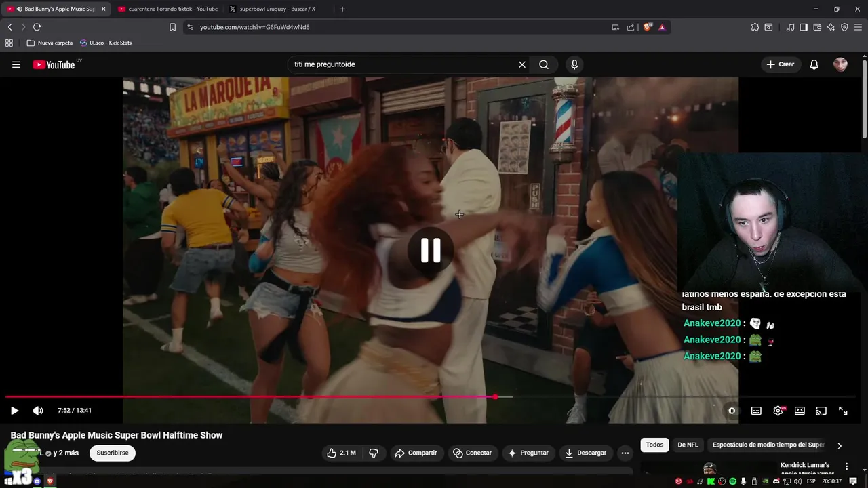Like the video with 2.1 M likes
Viewport: 868px width, 488px height.
(341, 453)
